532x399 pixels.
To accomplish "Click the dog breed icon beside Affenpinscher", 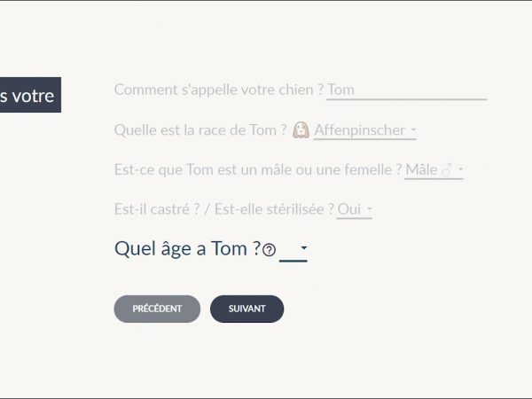I will (301, 130).
